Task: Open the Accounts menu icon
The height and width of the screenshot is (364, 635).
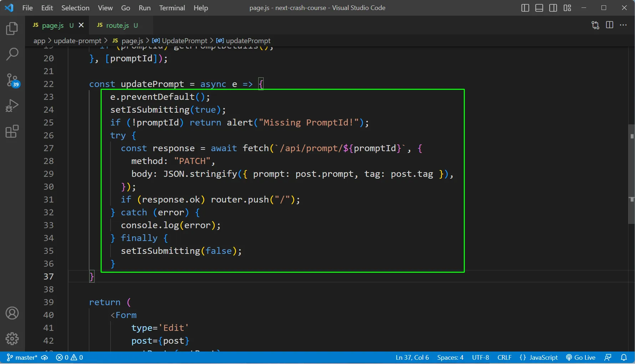Action: coord(12,313)
